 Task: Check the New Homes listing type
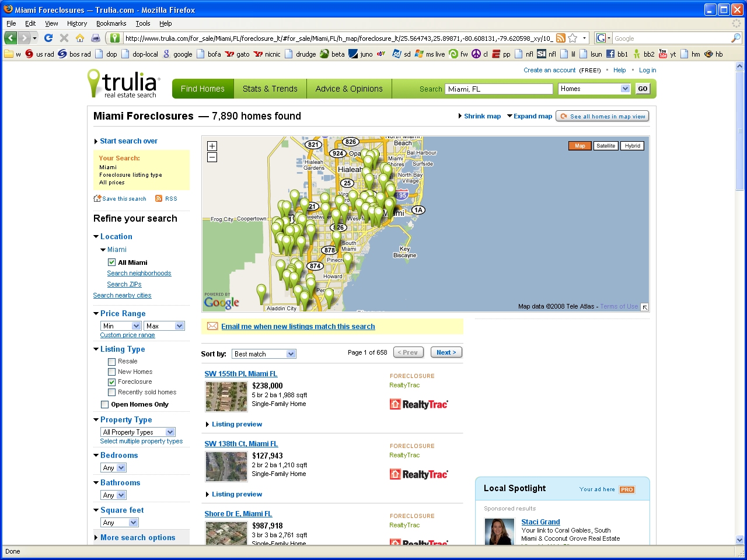click(111, 372)
